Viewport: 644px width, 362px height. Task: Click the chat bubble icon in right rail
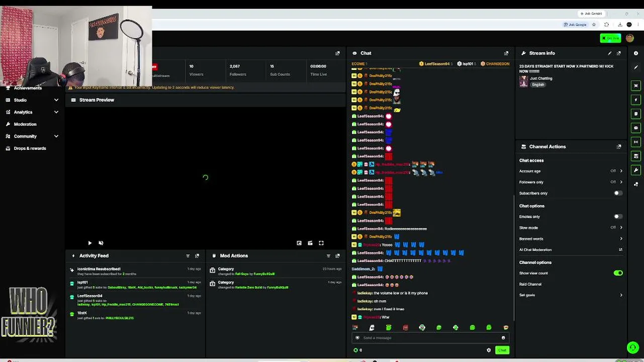[x=636, y=128]
